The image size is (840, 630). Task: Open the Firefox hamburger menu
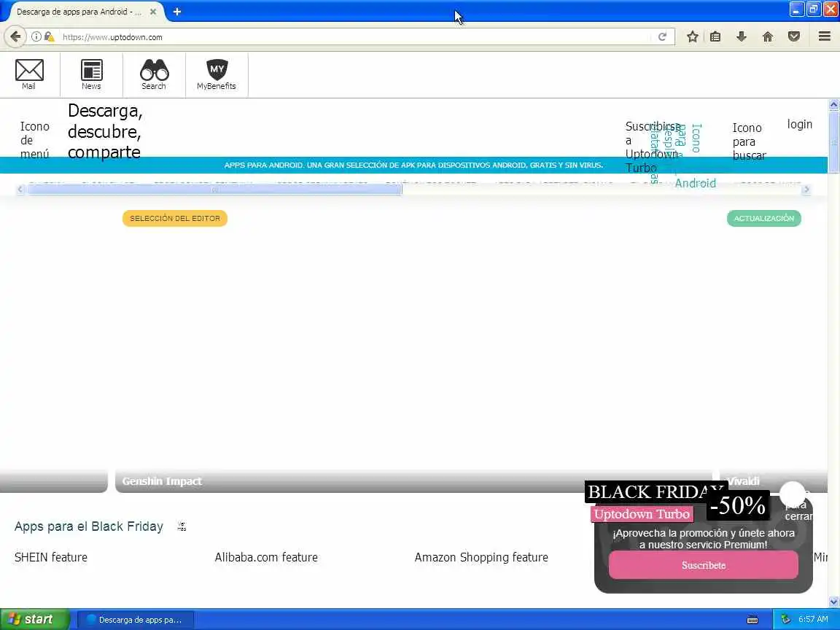825,36
